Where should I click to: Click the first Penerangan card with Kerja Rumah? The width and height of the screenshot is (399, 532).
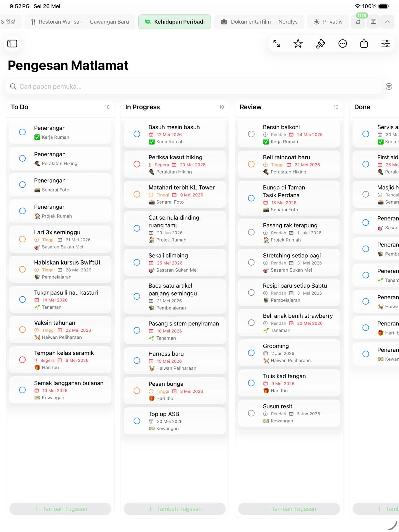click(x=60, y=132)
